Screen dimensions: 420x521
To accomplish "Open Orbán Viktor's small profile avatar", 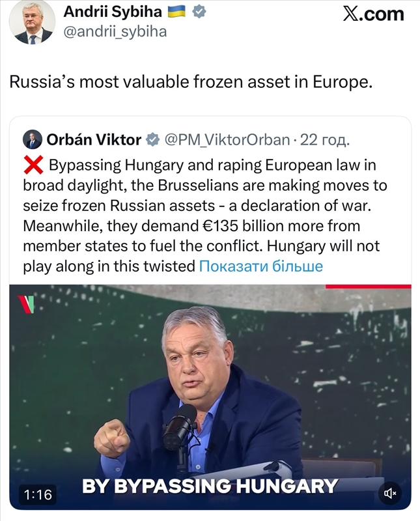I will 32,139.
